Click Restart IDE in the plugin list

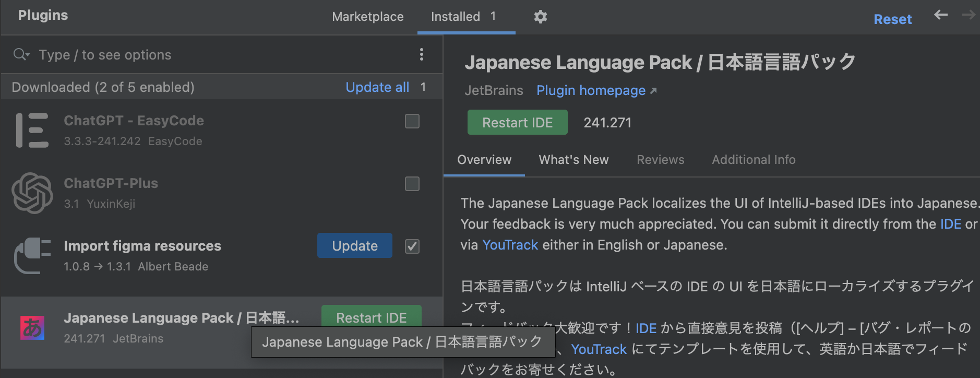(372, 316)
